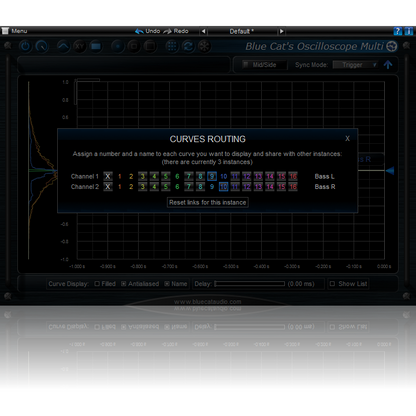Screen dimensions: 416x416
Task: Open the Menu label in title bar
Action: click(19, 31)
